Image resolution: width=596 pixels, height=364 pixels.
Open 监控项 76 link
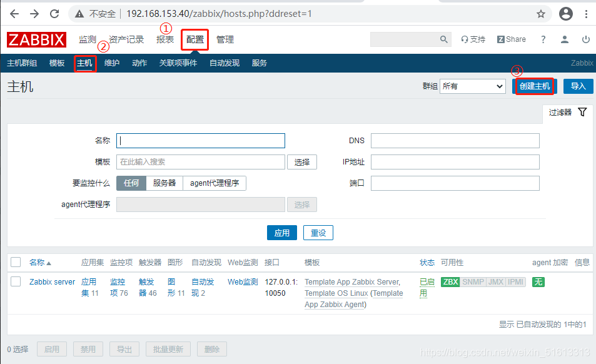click(119, 287)
